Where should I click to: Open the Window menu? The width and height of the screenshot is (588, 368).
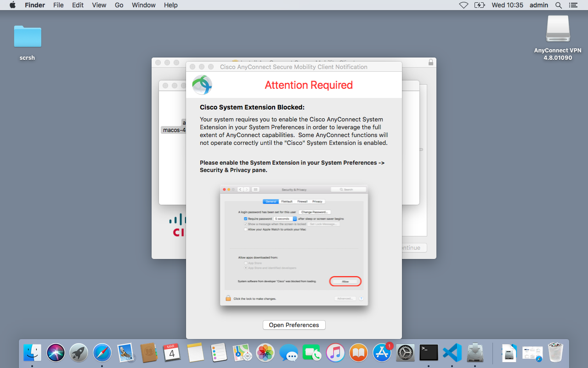[144, 5]
